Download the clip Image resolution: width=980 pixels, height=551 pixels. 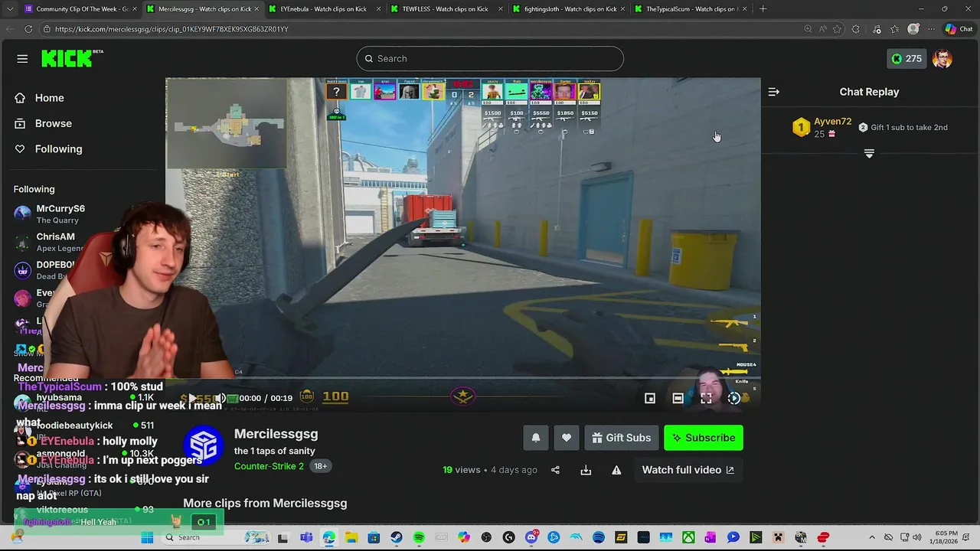[x=586, y=470]
